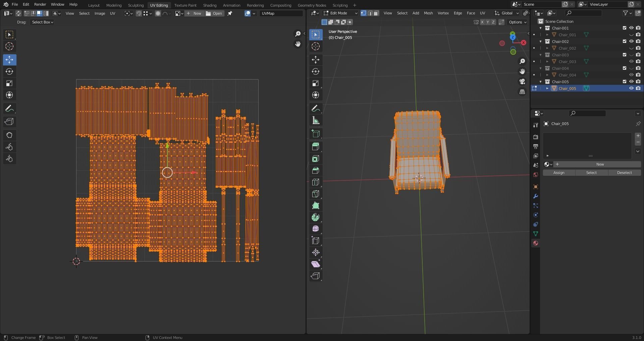644x341 pixels.
Task: Toggle UV sync selection
Action: (18, 13)
